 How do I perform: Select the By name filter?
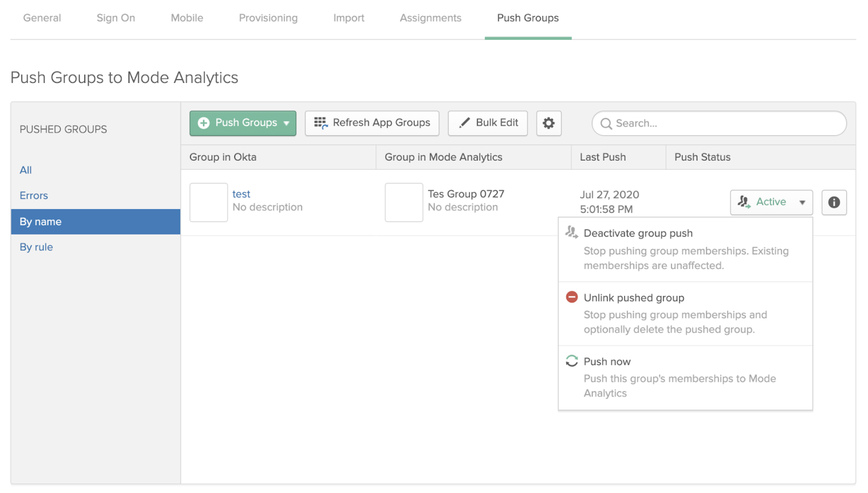[95, 222]
